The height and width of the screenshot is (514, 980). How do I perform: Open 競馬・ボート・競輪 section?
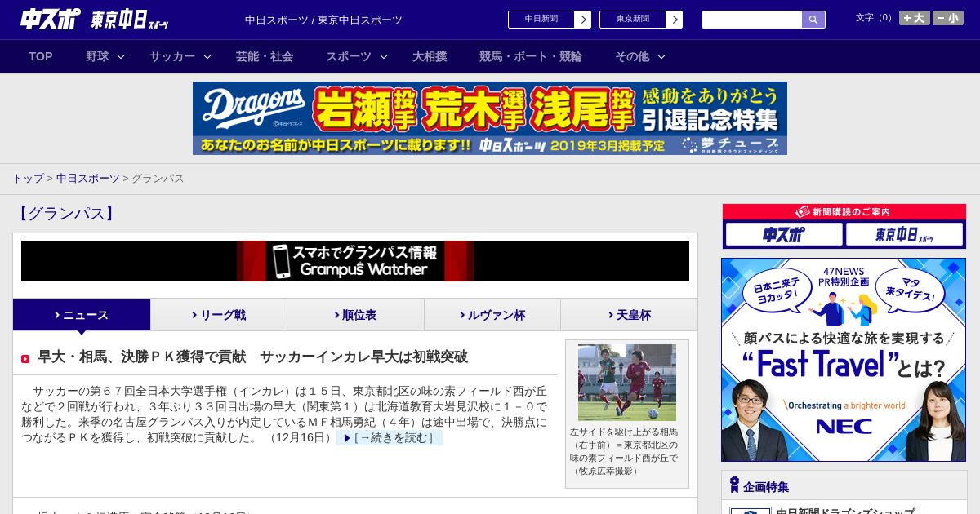pyautogui.click(x=531, y=56)
